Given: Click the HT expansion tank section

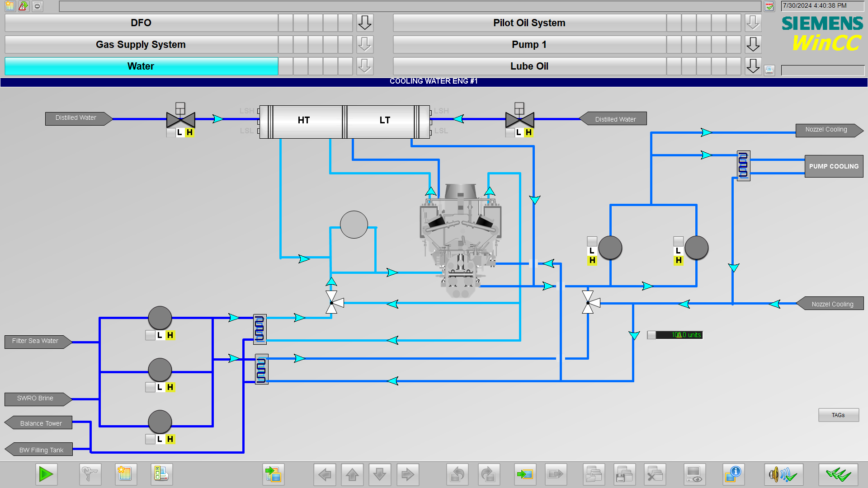Looking at the screenshot, I should 304,120.
